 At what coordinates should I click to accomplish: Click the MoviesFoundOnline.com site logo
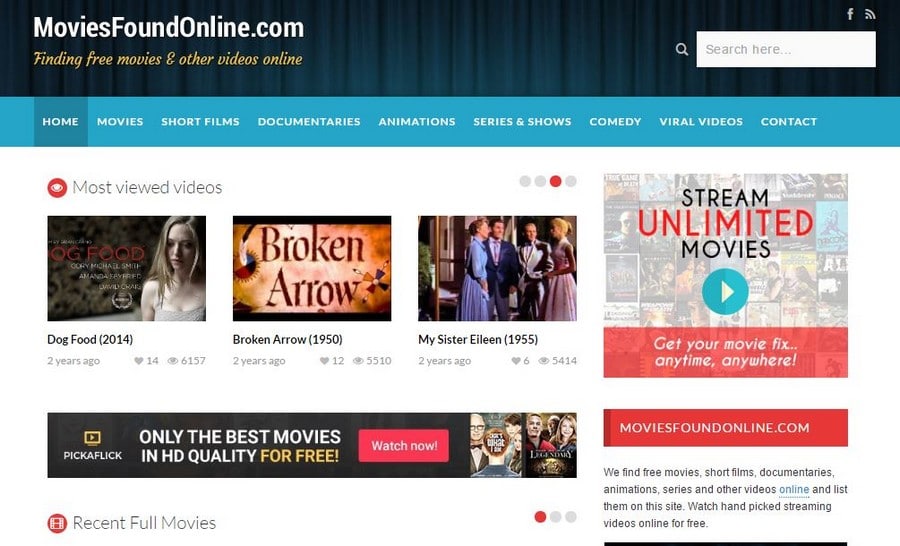[169, 28]
